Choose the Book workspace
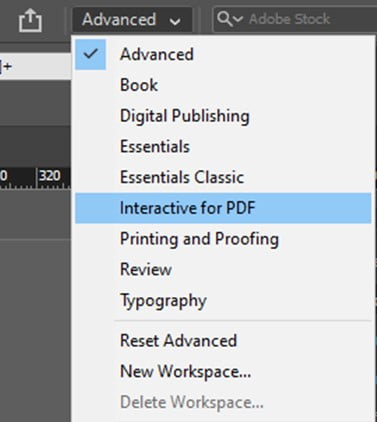The height and width of the screenshot is (422, 377). tap(223, 85)
